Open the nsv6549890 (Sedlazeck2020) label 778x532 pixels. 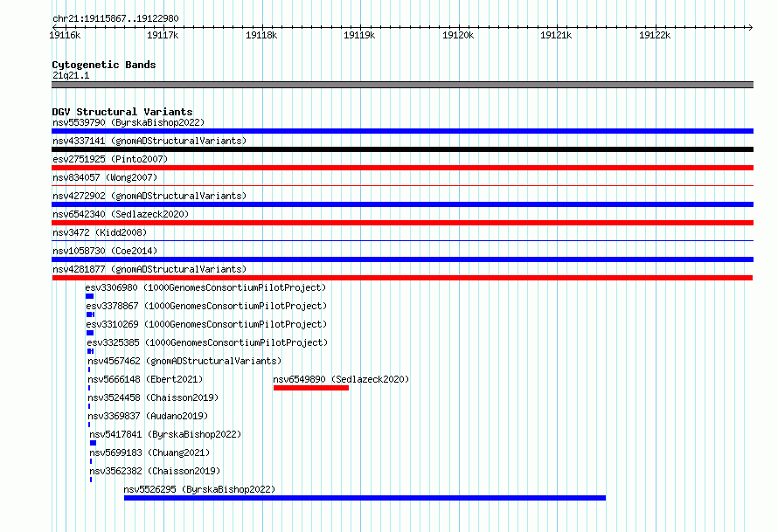[342, 379]
